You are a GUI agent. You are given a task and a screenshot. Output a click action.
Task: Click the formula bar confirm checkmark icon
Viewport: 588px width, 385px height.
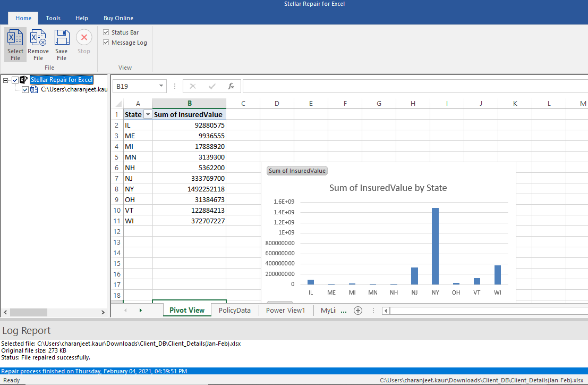click(x=212, y=86)
